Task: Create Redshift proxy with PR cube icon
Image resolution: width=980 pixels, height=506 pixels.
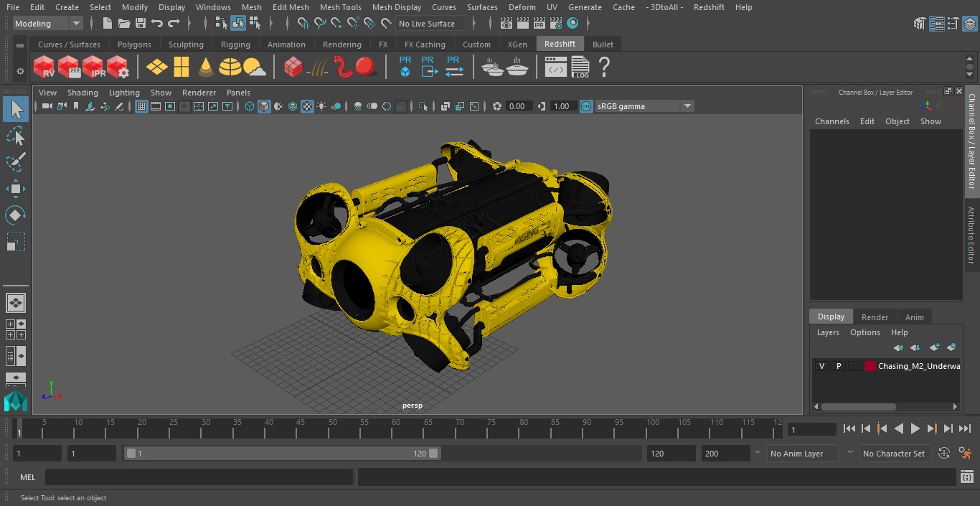Action: coord(405,67)
